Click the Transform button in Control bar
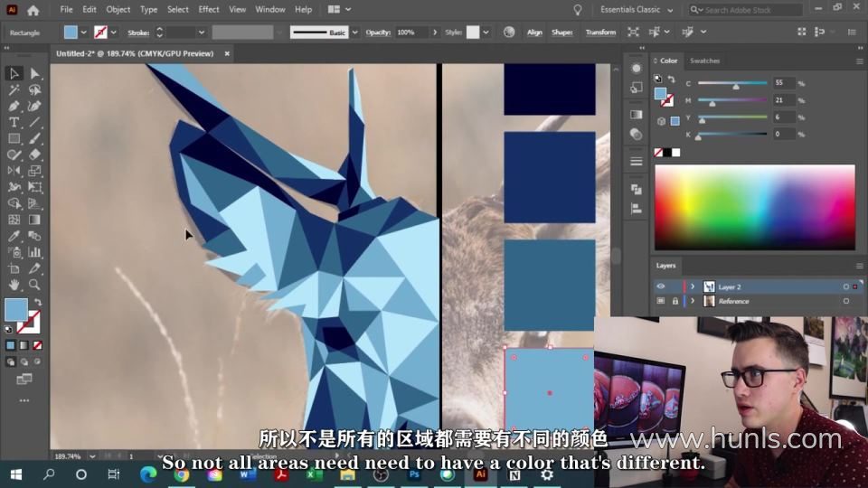This screenshot has width=868, height=488. click(600, 33)
